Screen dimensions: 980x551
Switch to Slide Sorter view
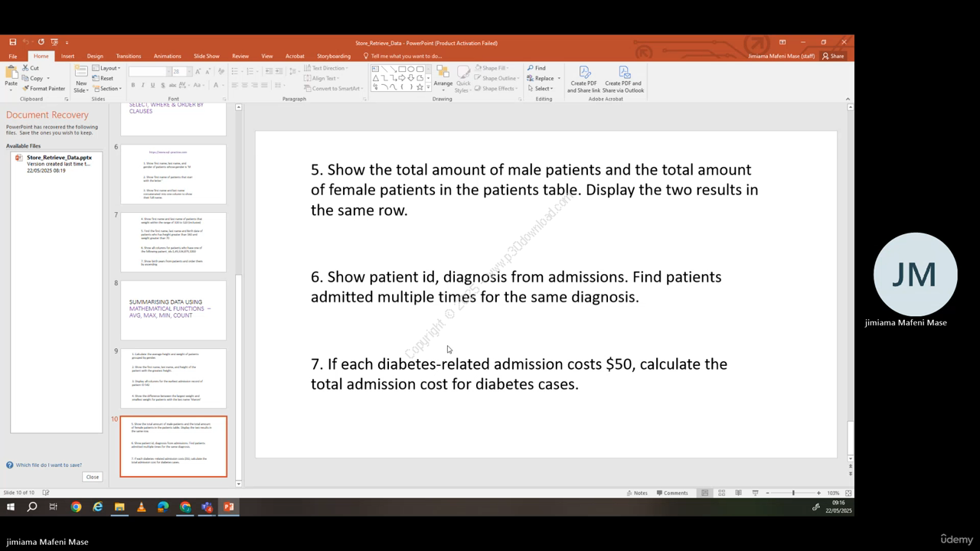(x=721, y=493)
